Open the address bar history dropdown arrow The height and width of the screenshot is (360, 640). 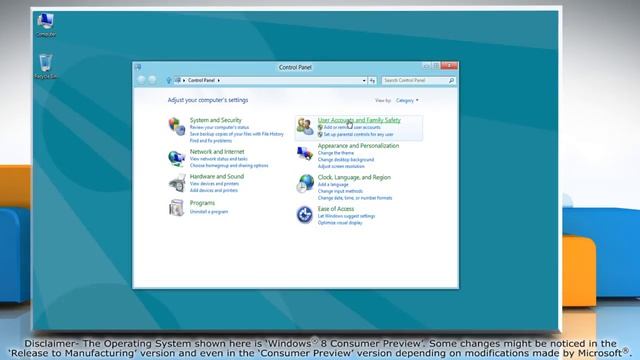tap(364, 80)
